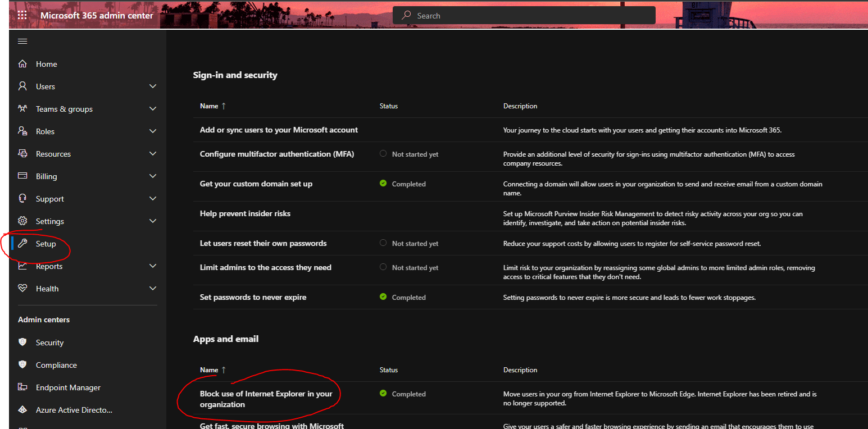The width and height of the screenshot is (868, 429).
Task: Open Limit admins to the access they need
Action: coord(266,267)
